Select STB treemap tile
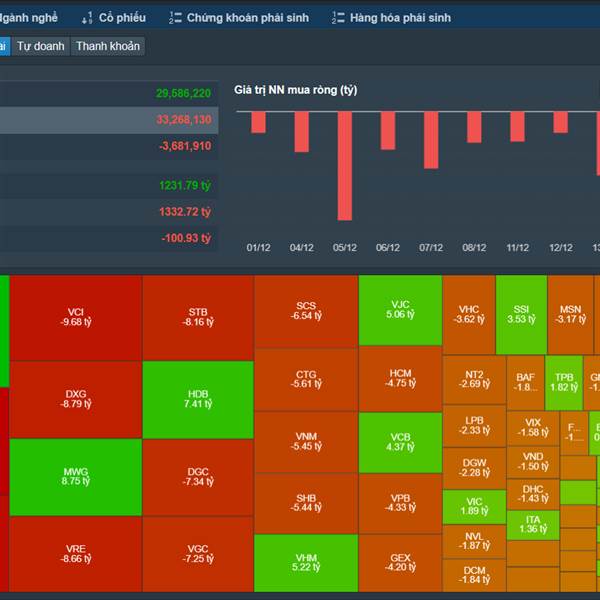 click(198, 318)
